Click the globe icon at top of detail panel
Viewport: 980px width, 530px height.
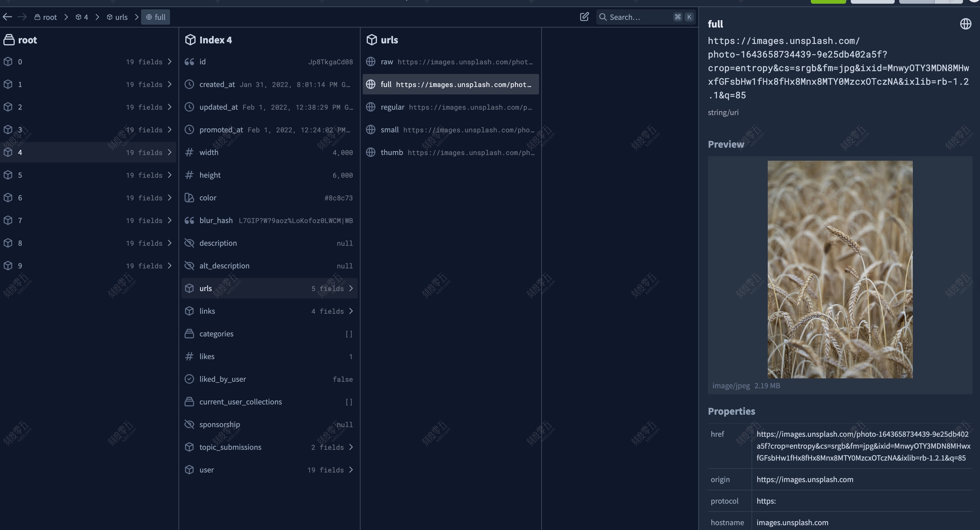pyautogui.click(x=966, y=24)
